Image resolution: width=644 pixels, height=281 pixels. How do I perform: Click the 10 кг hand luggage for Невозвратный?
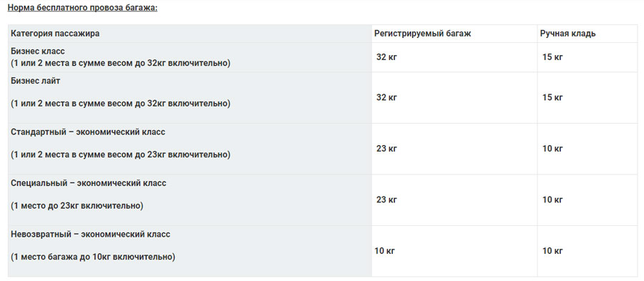coord(552,251)
